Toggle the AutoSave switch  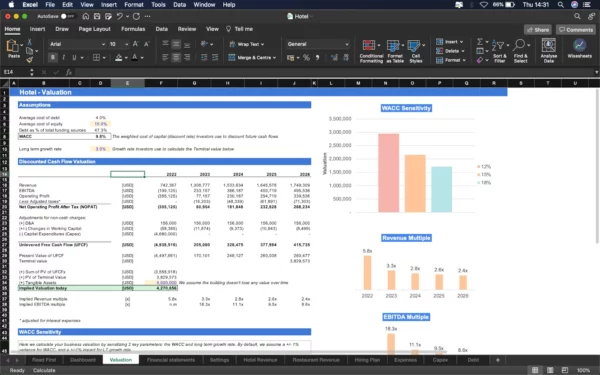click(x=67, y=16)
